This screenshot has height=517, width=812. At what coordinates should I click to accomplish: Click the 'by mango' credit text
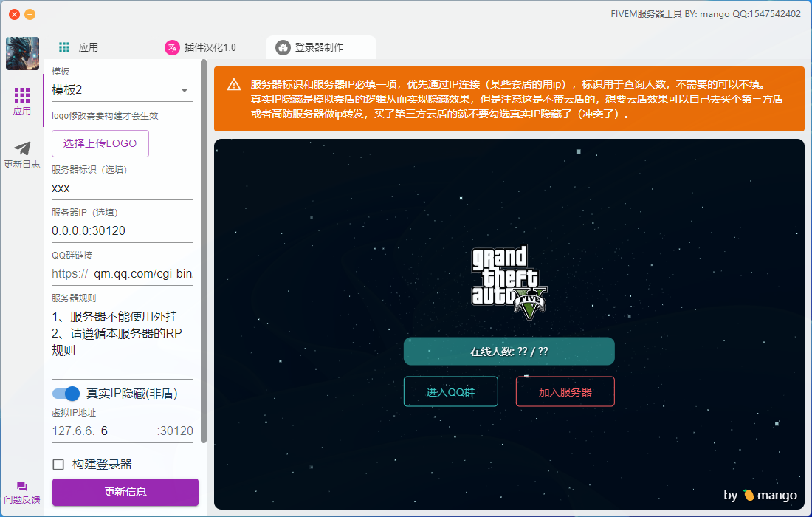coord(760,496)
